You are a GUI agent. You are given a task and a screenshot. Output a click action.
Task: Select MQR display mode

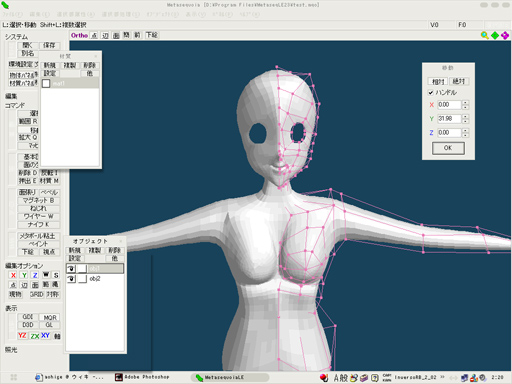point(50,317)
